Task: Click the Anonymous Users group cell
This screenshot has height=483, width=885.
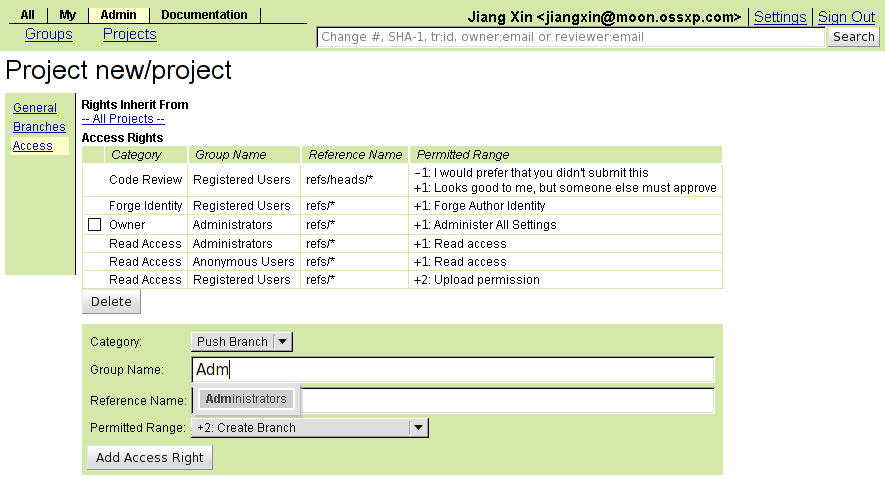Action: (244, 262)
